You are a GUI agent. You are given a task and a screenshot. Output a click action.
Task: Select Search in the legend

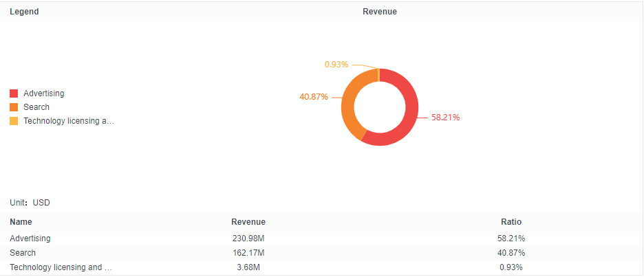[x=36, y=107]
